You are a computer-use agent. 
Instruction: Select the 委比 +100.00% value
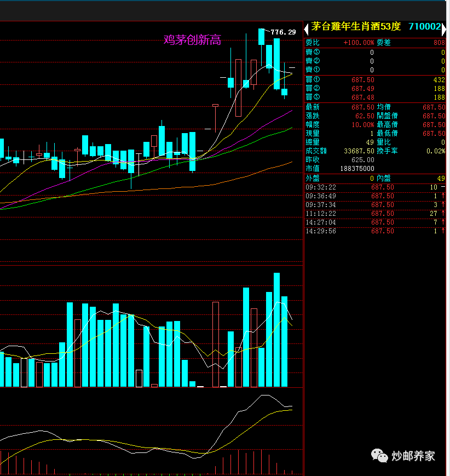pos(359,43)
